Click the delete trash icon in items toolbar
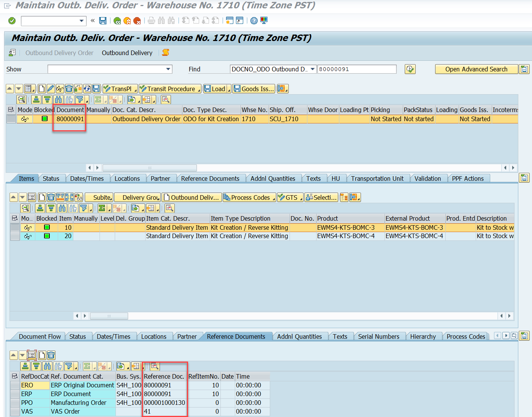Screen dimensions: 532x417 tap(51, 197)
